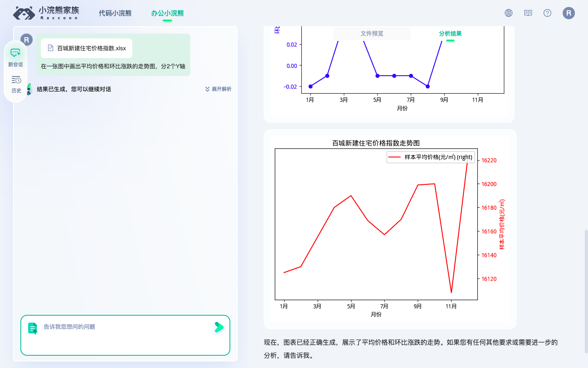This screenshot has height=368, width=588.
Task: Switch to the 文件预览 tab
Action: (x=372, y=33)
